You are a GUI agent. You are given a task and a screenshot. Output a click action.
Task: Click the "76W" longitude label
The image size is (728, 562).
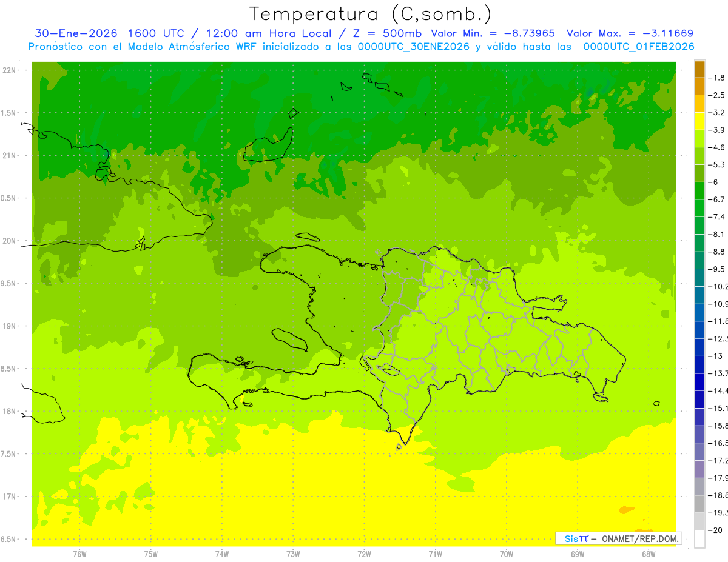(79, 554)
